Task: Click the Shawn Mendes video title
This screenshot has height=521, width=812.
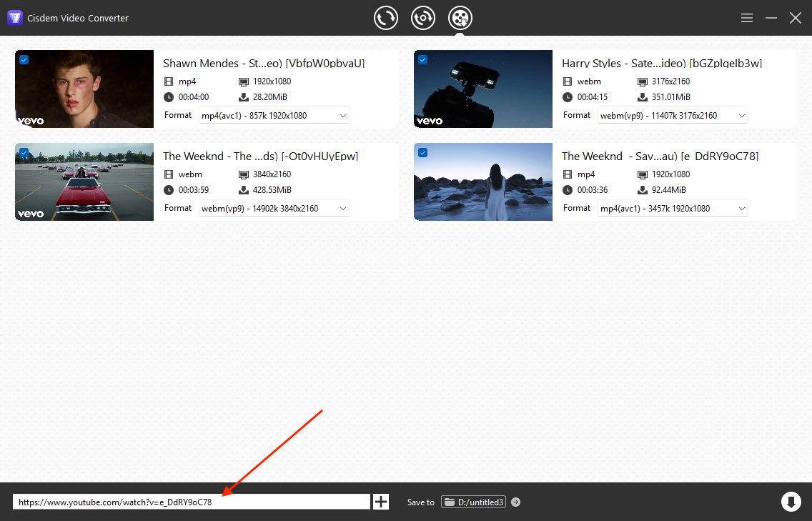Action: [x=264, y=63]
